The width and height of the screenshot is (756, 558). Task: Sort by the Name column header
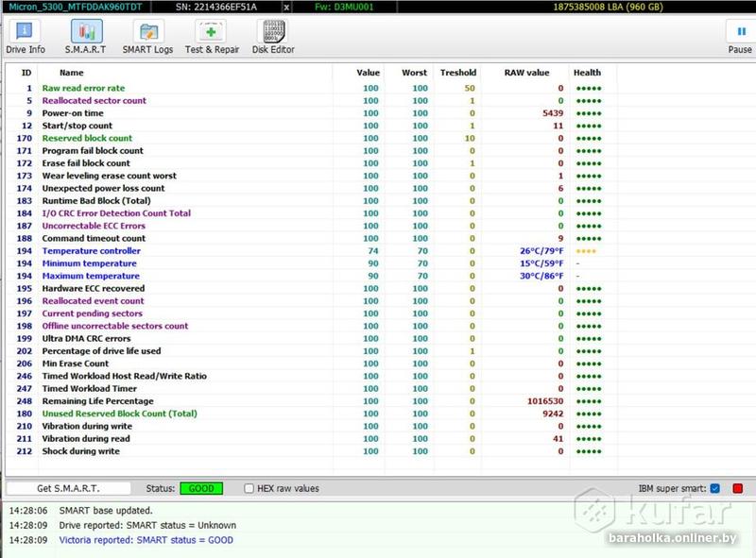click(x=72, y=73)
